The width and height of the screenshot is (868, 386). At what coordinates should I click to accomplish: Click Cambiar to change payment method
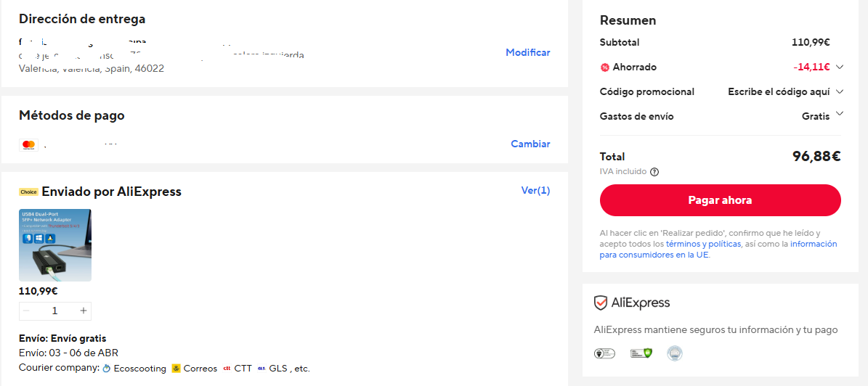(530, 144)
